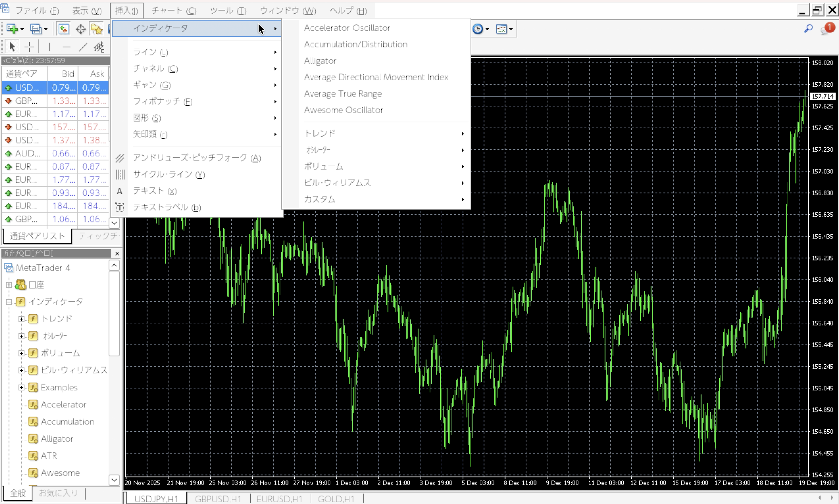
Task: Toggle the Market Watch window button
Action: [64, 29]
